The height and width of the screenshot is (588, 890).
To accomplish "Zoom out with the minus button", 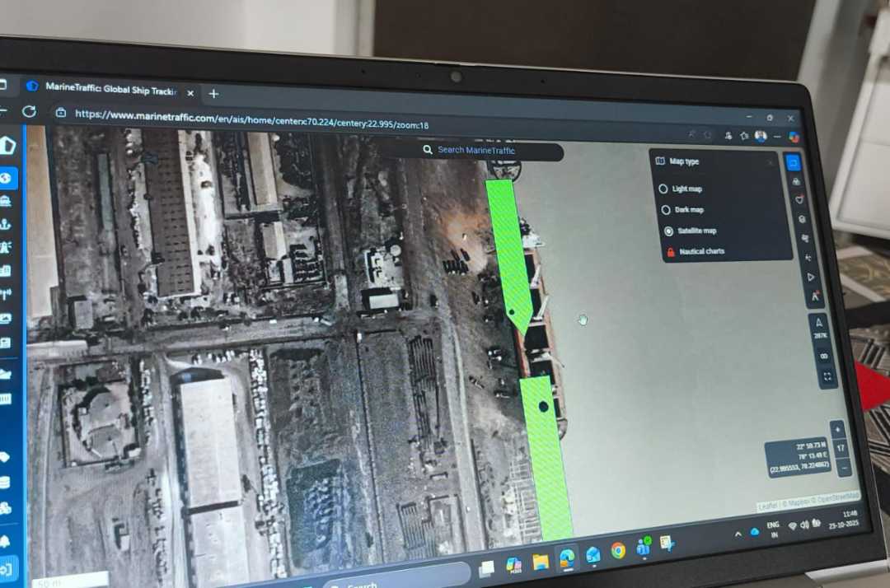I will coord(843,468).
